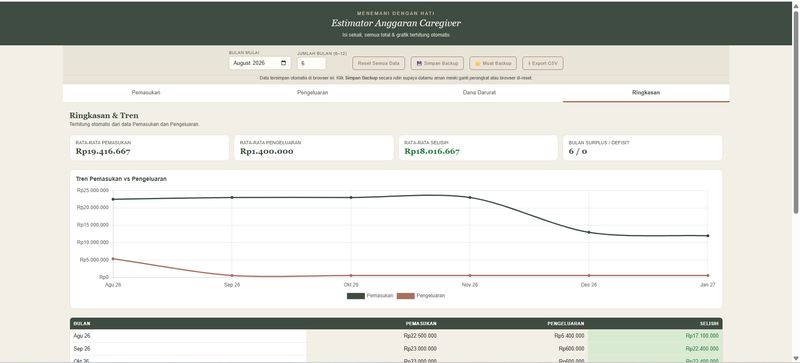
Task: Click the Rp19.416.667 average income value
Action: 103,152
